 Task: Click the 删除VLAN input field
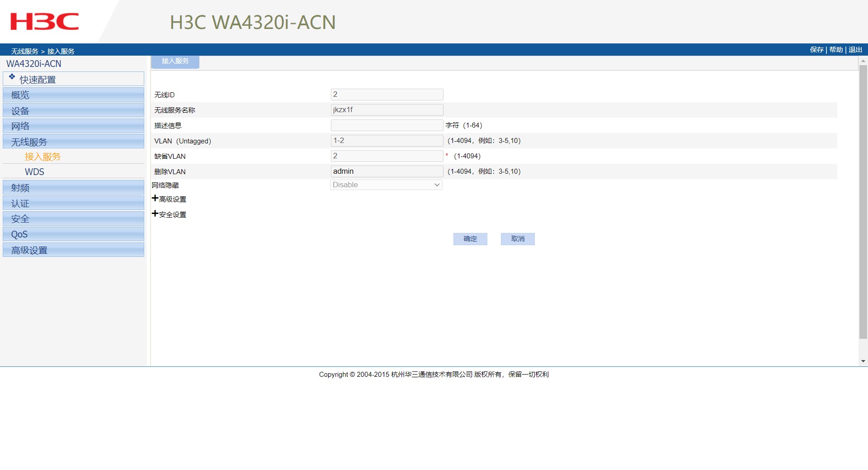tap(387, 171)
